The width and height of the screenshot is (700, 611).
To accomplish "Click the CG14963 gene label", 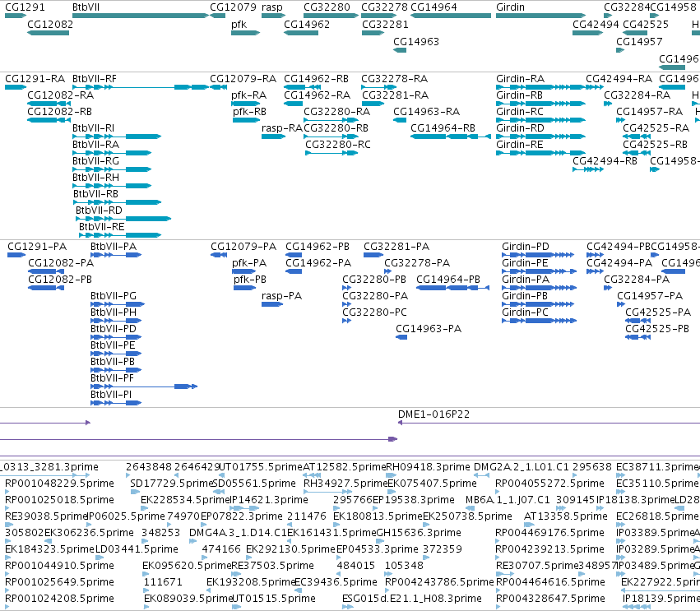I will pos(416,41).
